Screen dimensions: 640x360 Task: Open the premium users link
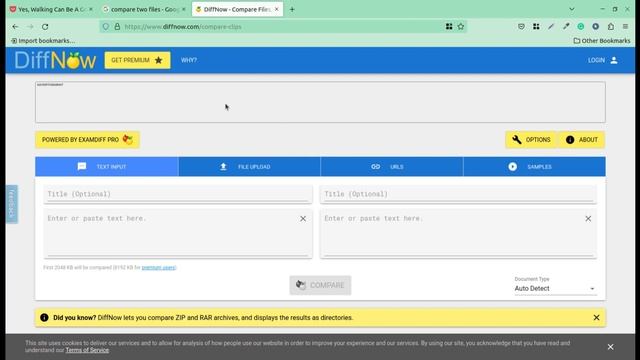(158, 268)
